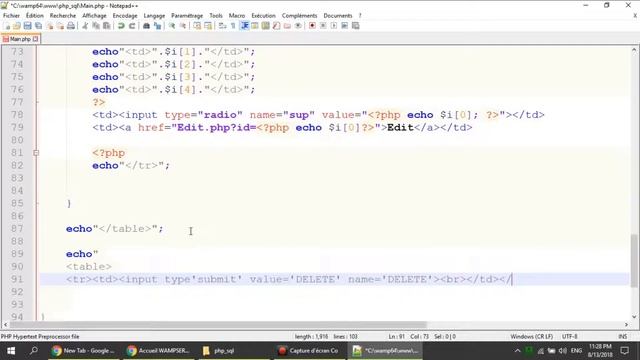640x360 pixels.
Task: Click the Close document toolbar icon
Action: coord(49,26)
